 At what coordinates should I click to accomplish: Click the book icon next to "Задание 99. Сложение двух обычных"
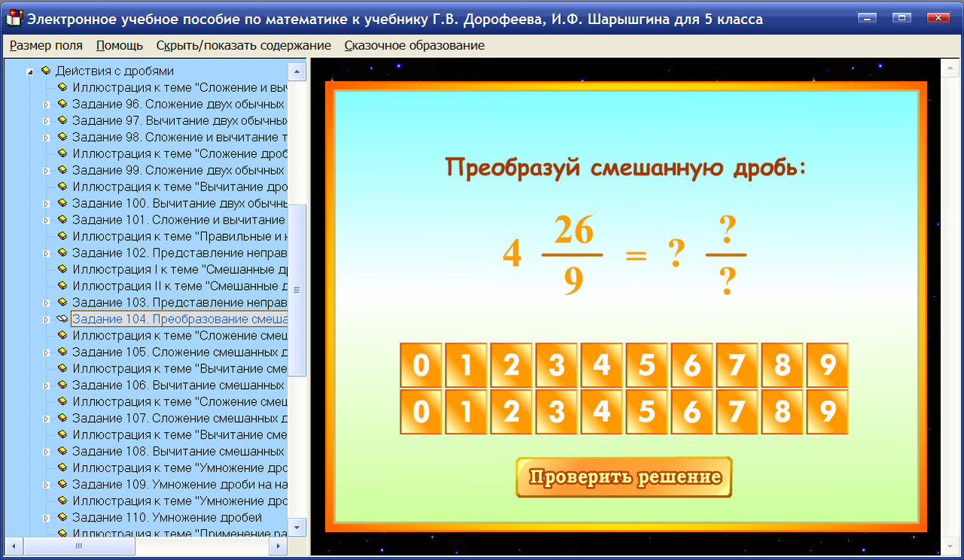[61, 170]
